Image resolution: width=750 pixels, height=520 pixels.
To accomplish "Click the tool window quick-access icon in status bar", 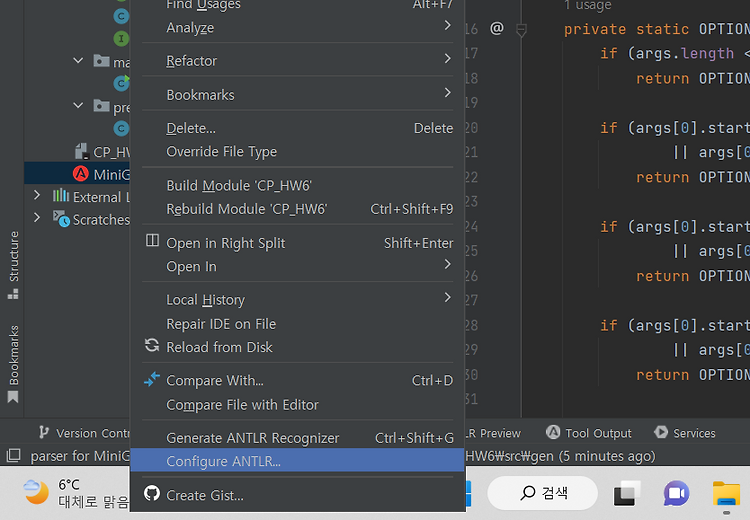I will [13, 455].
